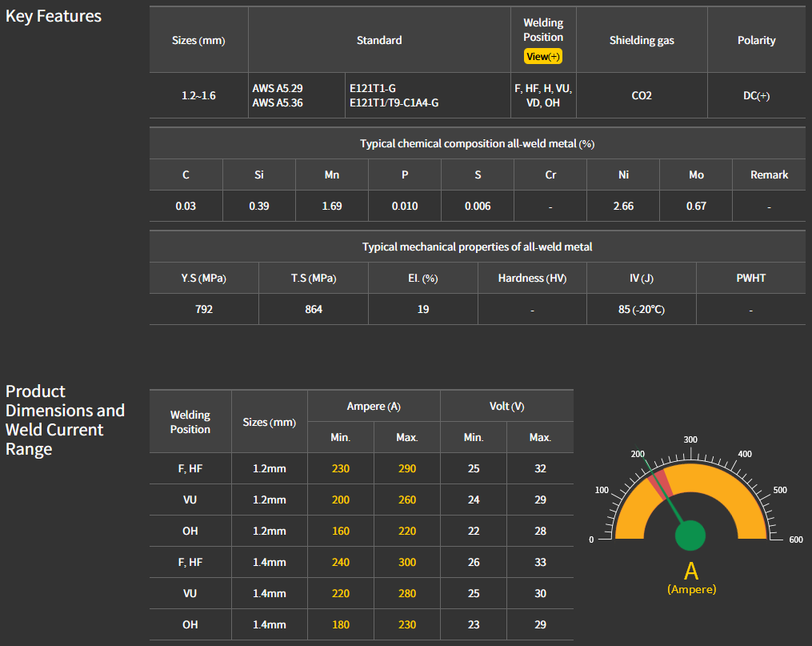Click the yellow View(+) button
The width and height of the screenshot is (812, 646).
coord(542,57)
